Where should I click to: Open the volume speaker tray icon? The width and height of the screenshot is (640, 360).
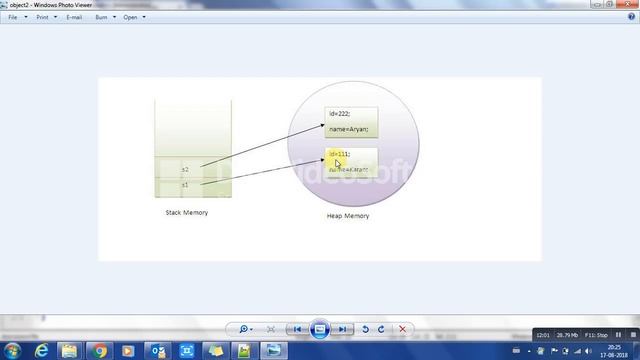[x=588, y=351]
